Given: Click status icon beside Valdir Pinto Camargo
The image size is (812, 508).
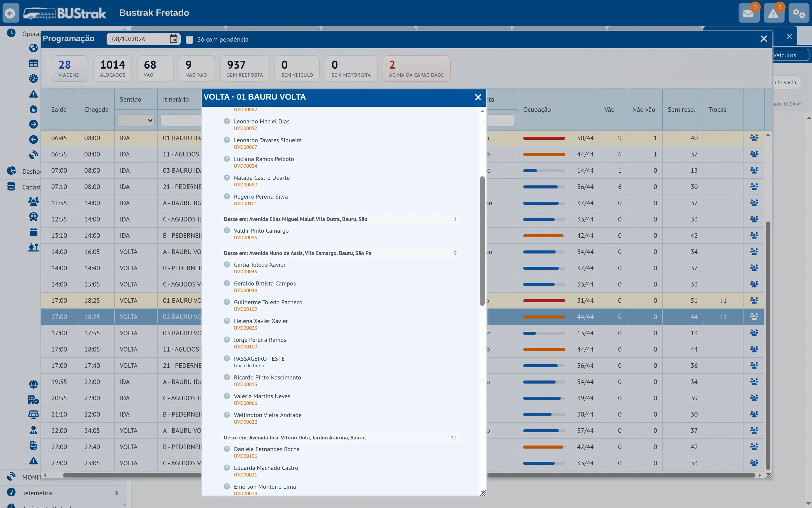Looking at the screenshot, I should point(227,230).
